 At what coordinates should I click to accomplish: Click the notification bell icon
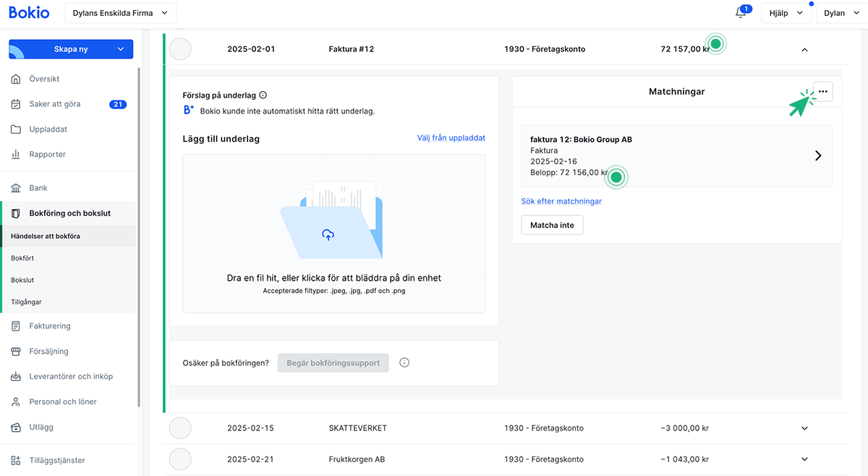[740, 13]
